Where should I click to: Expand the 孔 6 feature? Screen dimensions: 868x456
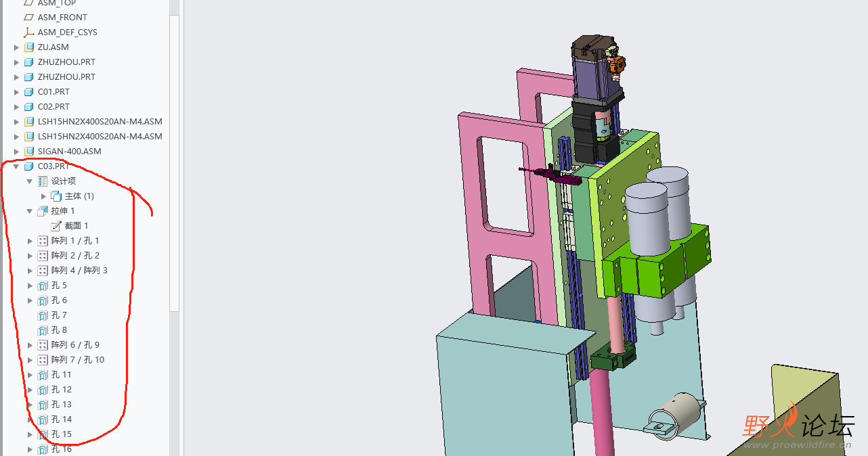point(30,300)
